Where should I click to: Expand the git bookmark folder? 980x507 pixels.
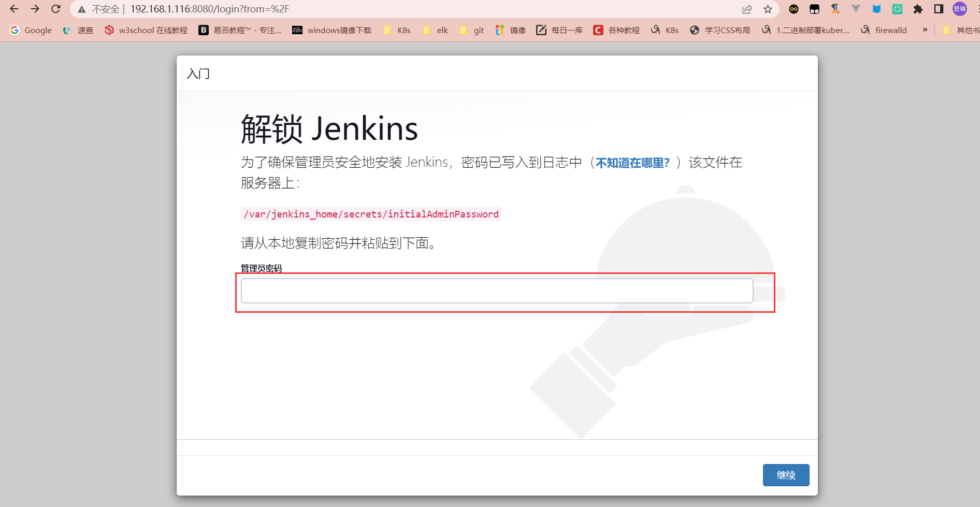click(x=471, y=30)
